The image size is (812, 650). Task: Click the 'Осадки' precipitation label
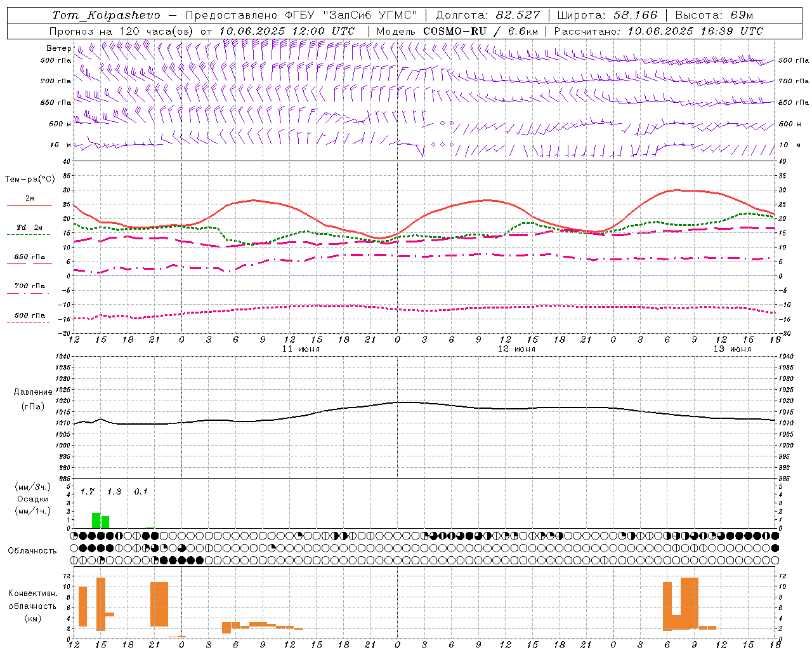(33, 499)
